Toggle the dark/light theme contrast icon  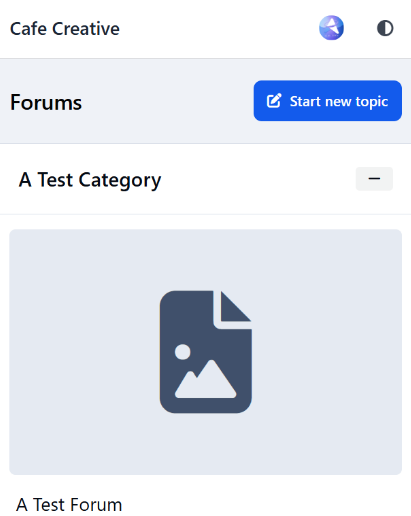coord(385,28)
